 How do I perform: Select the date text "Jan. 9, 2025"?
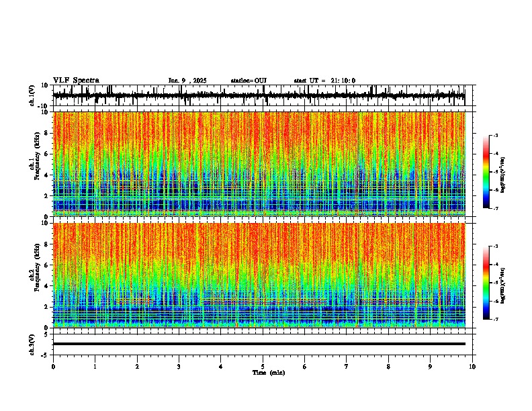click(187, 81)
